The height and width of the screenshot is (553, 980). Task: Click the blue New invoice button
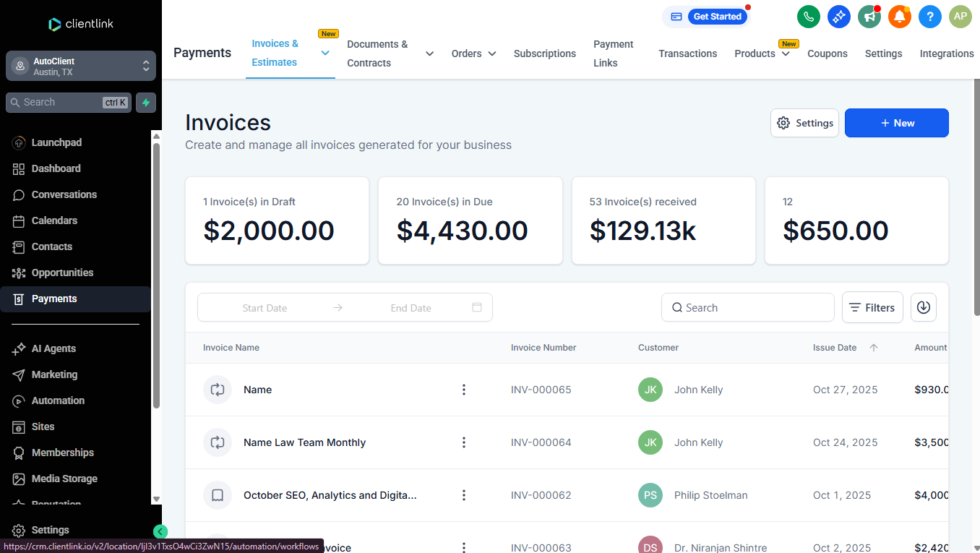896,123
